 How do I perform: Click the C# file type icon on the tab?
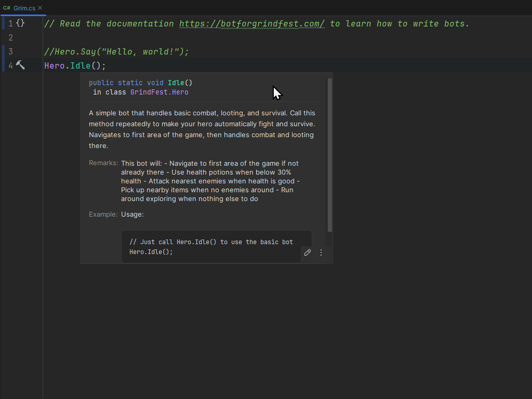pos(7,8)
